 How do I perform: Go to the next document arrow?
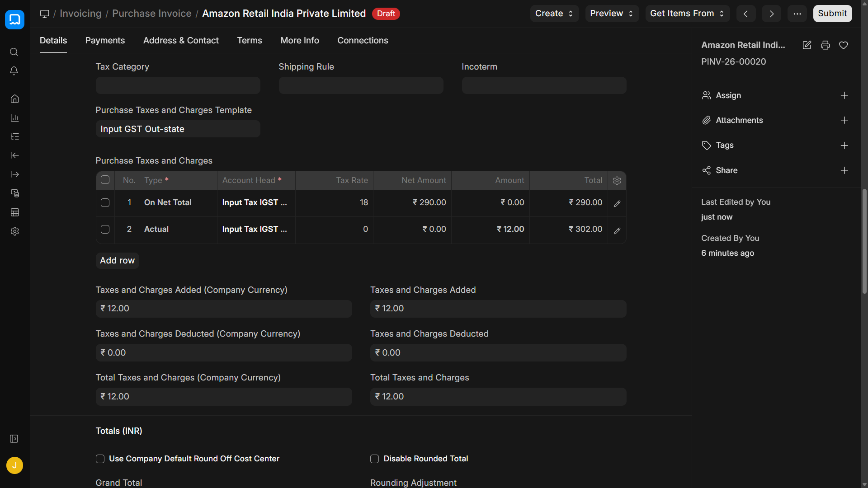[x=771, y=14]
